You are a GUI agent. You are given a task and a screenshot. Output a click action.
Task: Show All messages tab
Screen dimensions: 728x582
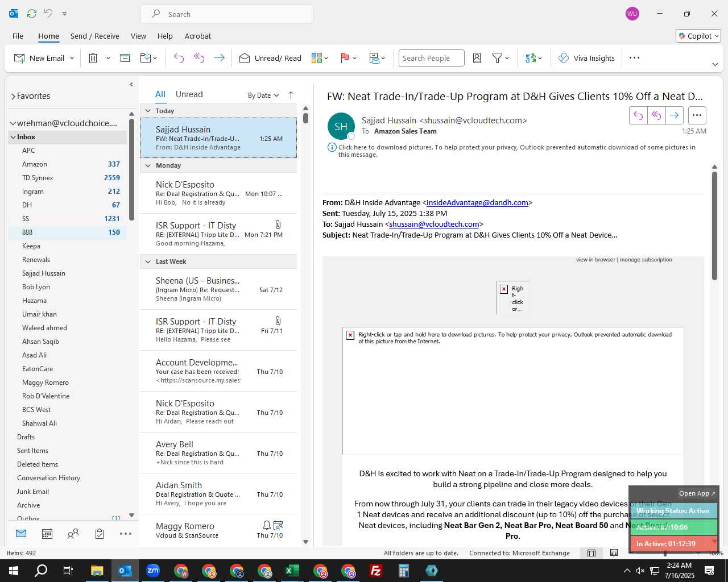(160, 94)
